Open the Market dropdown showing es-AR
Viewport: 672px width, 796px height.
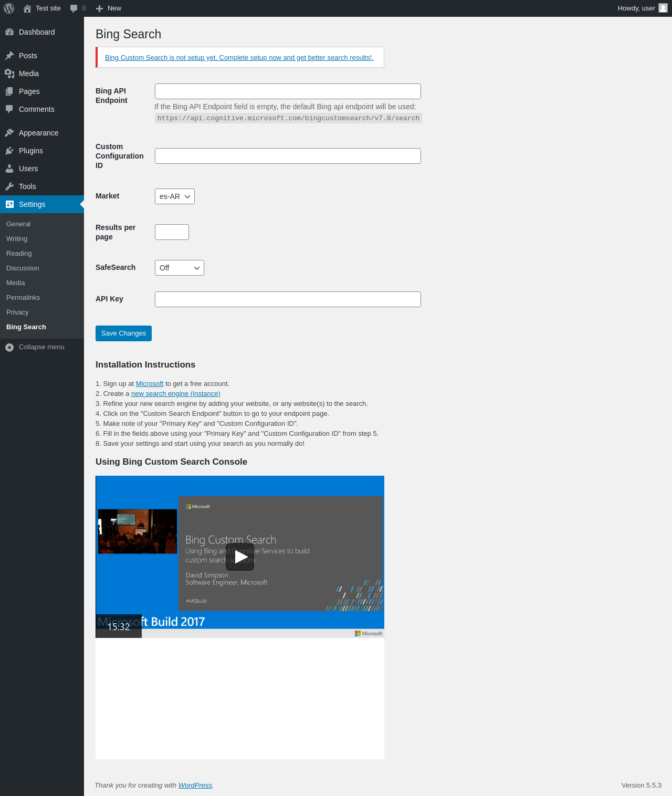click(x=175, y=196)
